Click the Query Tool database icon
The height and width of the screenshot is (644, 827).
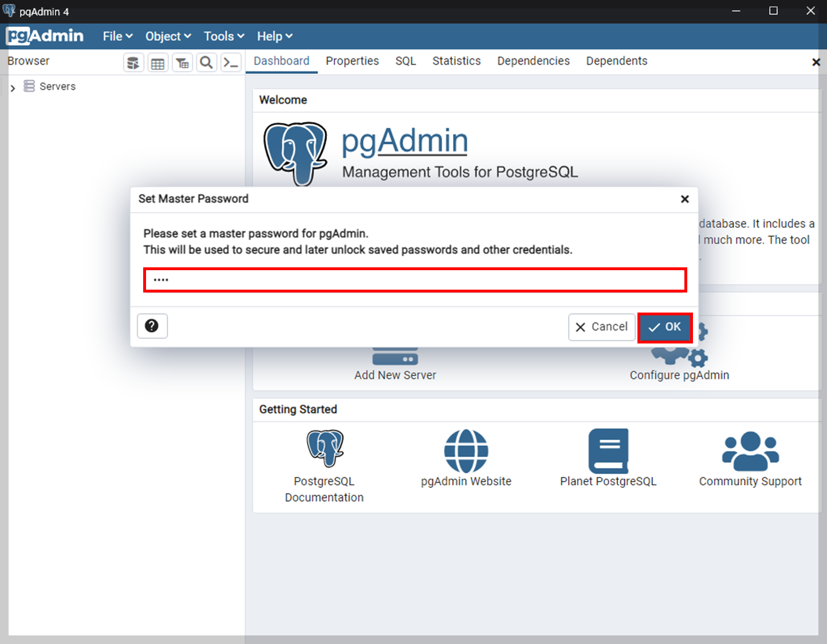(x=133, y=62)
